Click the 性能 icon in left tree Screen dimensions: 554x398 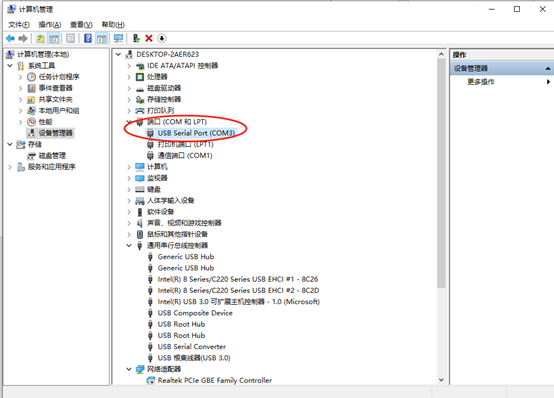click(32, 122)
